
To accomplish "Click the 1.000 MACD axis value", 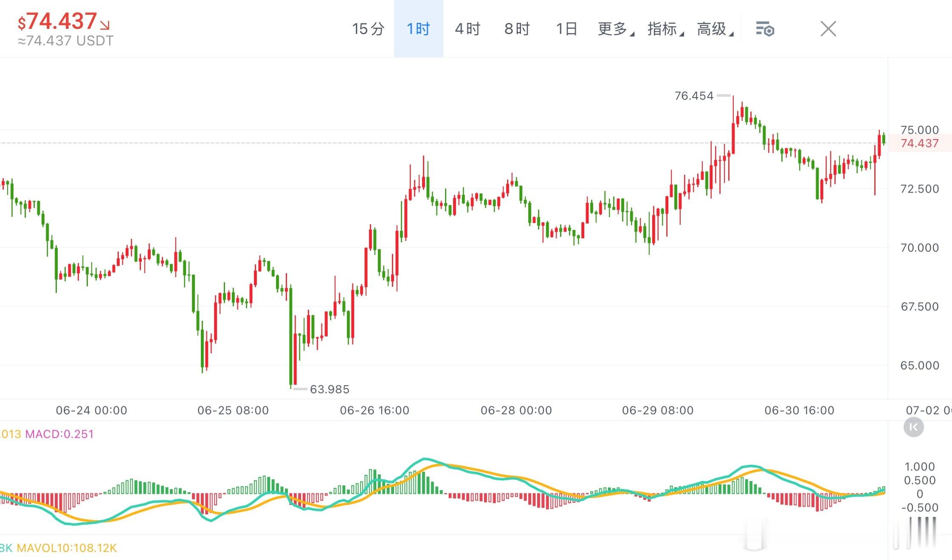I will tap(920, 467).
